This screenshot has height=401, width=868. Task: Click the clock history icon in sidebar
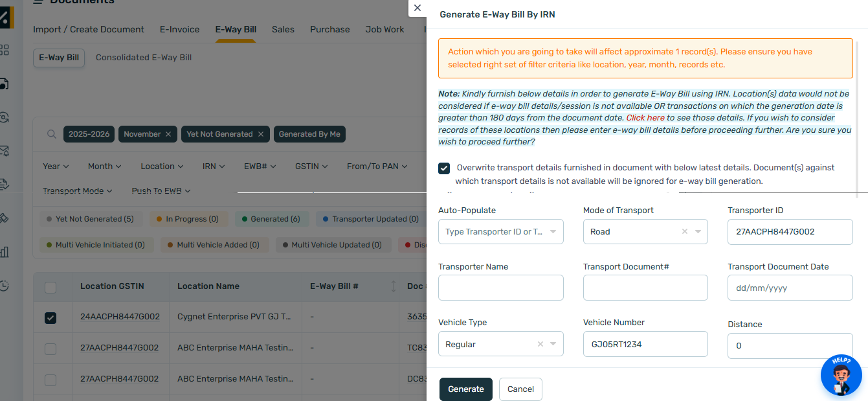pos(5,286)
